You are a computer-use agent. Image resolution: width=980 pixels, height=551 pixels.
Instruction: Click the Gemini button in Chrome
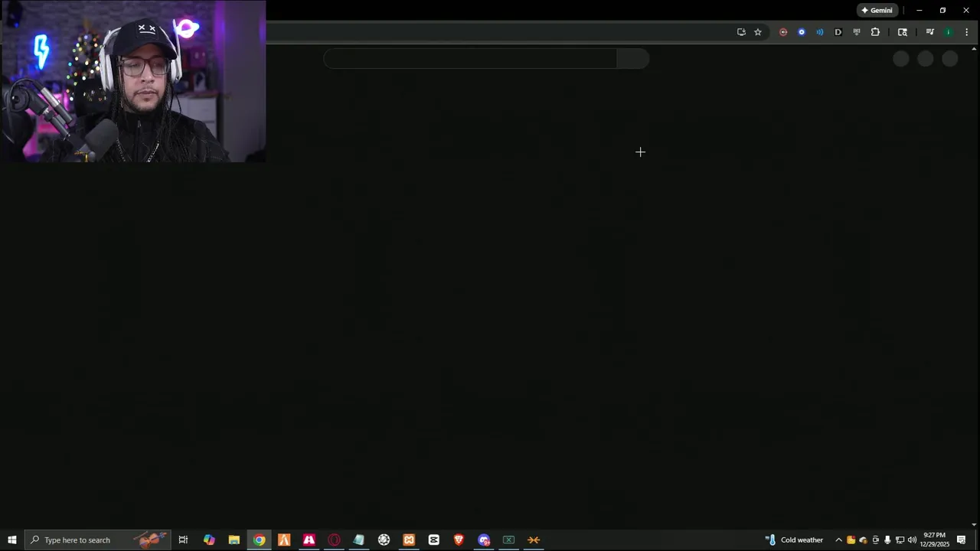877,11
